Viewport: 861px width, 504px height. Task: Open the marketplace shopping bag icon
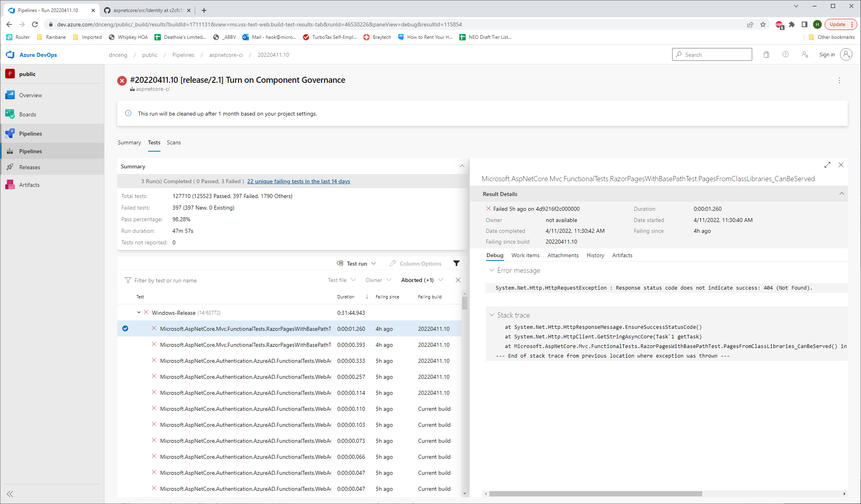pyautogui.click(x=766, y=55)
